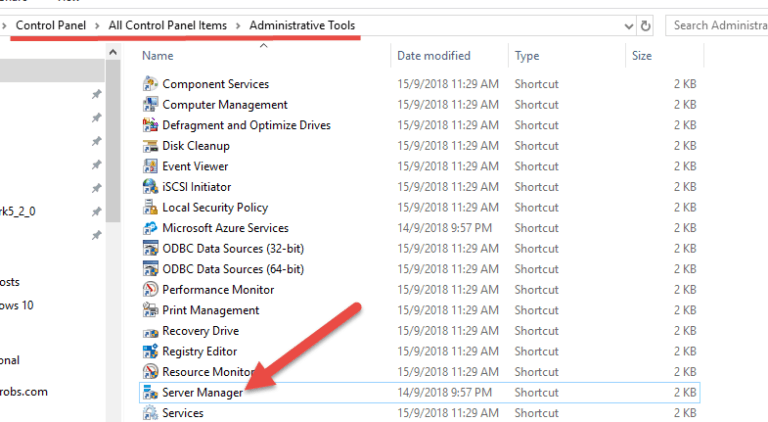Select Defragment and Optimize Drives name
Screen dimensions: 768x422
[x=246, y=125]
